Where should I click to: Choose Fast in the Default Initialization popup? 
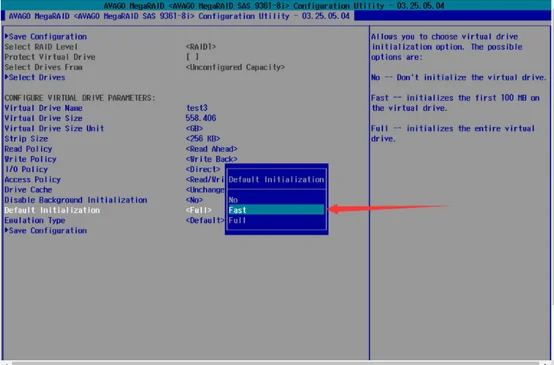[x=276, y=210]
